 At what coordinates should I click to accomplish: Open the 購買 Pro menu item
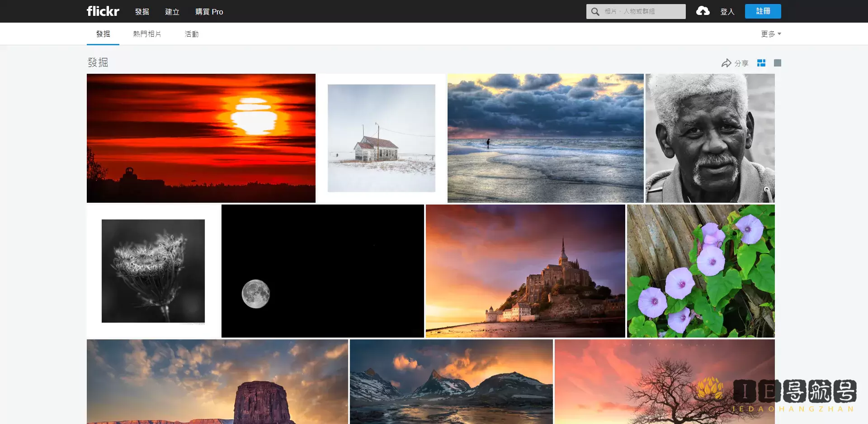(x=208, y=12)
